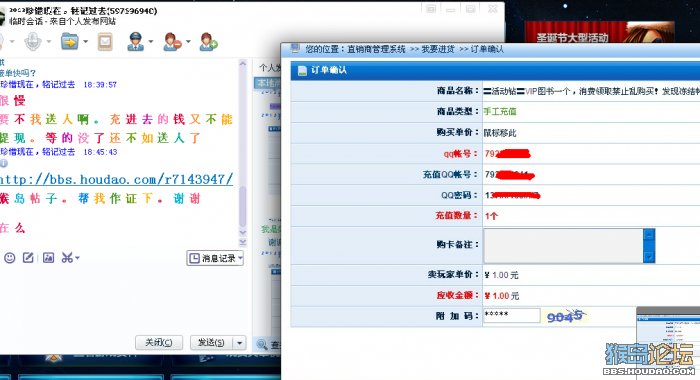
Task: Click the 购卡备注 remarks text area
Action: (563, 246)
